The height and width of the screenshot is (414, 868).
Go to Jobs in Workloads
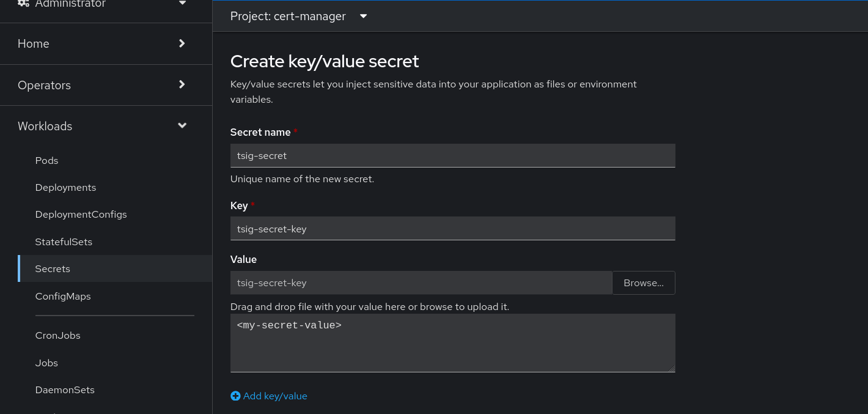click(x=46, y=363)
